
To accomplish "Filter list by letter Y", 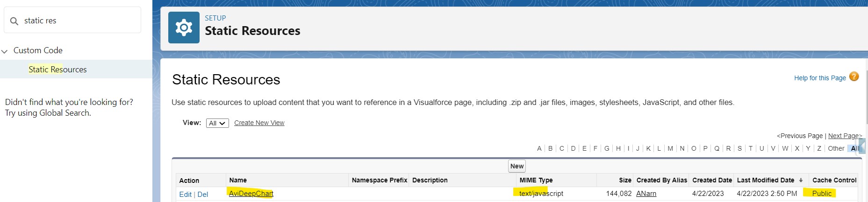I will (x=808, y=148).
